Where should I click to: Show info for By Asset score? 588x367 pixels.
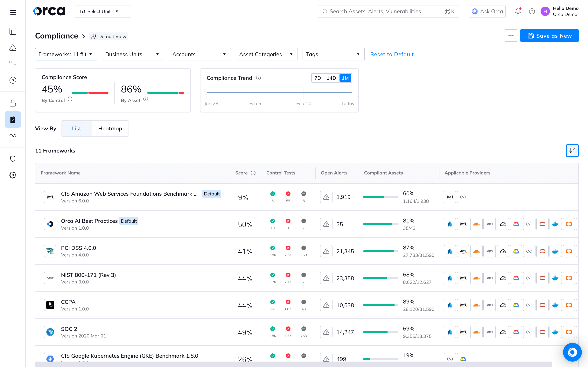(x=145, y=99)
